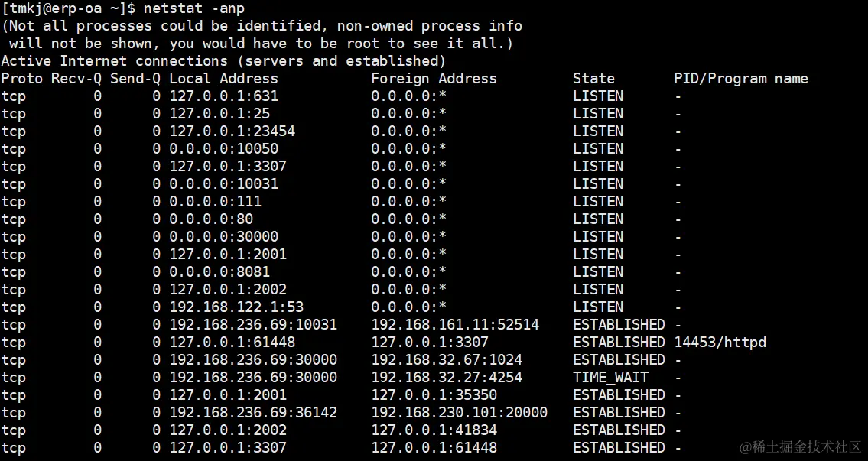Select local address 0.0.0.0:80
868x461 pixels.
[211, 219]
